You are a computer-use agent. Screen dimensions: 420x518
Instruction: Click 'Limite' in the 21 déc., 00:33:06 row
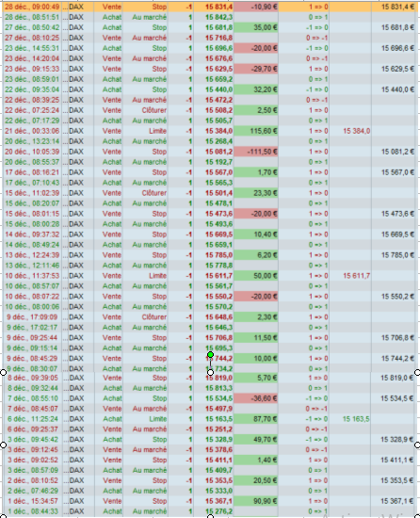point(157,131)
